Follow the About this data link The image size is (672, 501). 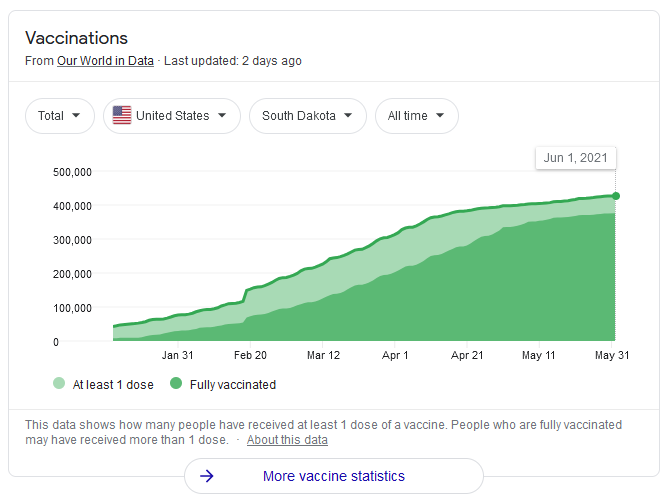[x=287, y=440]
